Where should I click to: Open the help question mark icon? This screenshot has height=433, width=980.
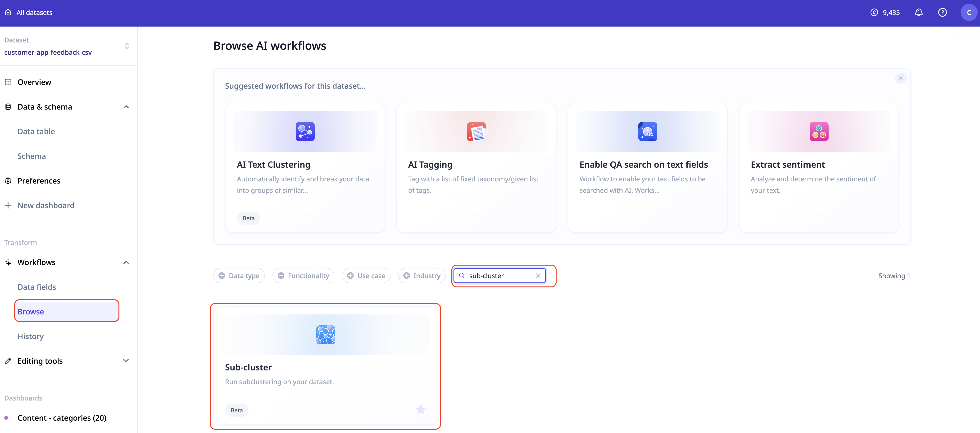point(942,13)
